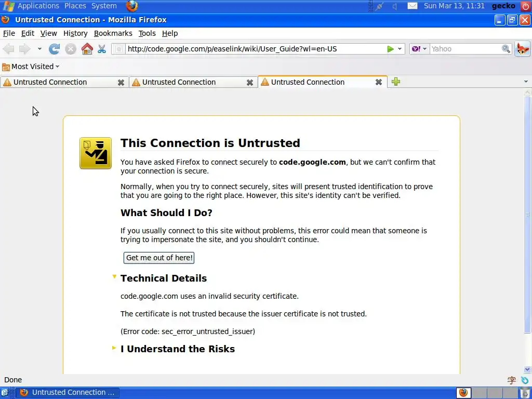Click the gecko user name in panel
This screenshot has width=532, height=399.
point(503,6)
